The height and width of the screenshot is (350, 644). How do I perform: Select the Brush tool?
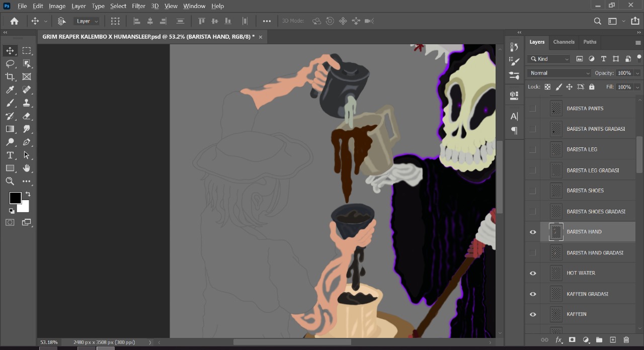pyautogui.click(x=10, y=103)
